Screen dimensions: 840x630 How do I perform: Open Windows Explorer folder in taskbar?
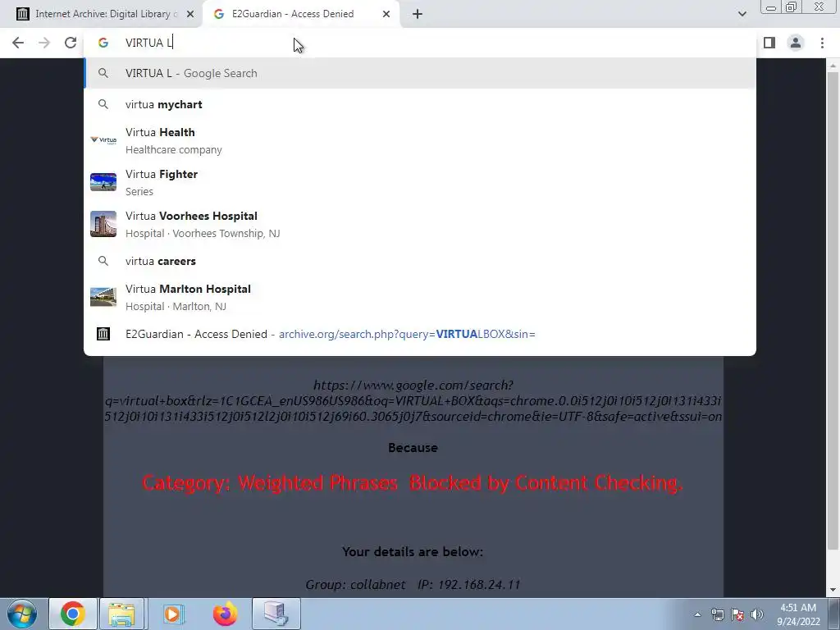(122, 614)
